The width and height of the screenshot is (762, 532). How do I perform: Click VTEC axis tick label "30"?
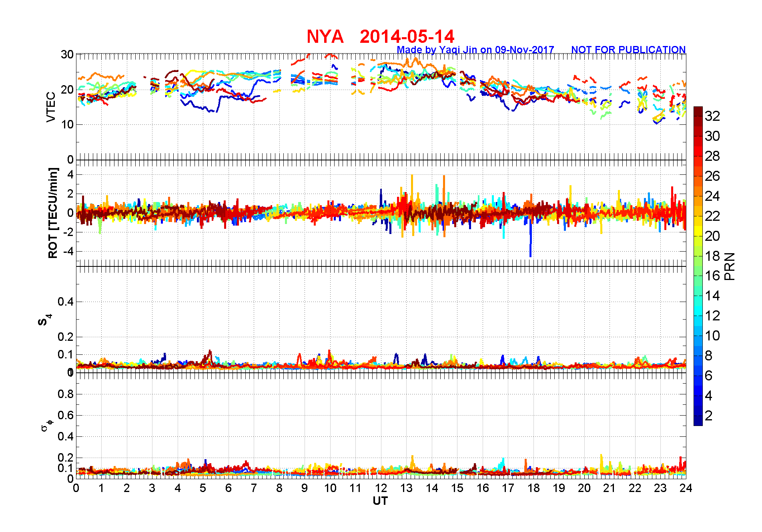pyautogui.click(x=67, y=54)
